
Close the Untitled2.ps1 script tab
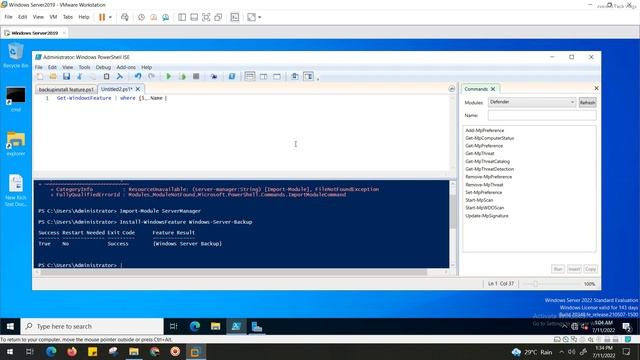[x=138, y=89]
